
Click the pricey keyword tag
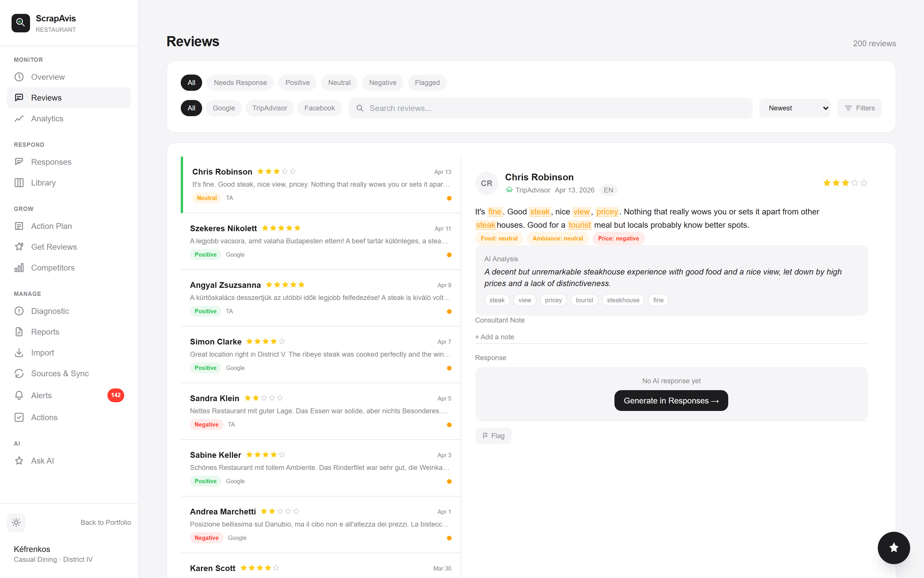553,300
